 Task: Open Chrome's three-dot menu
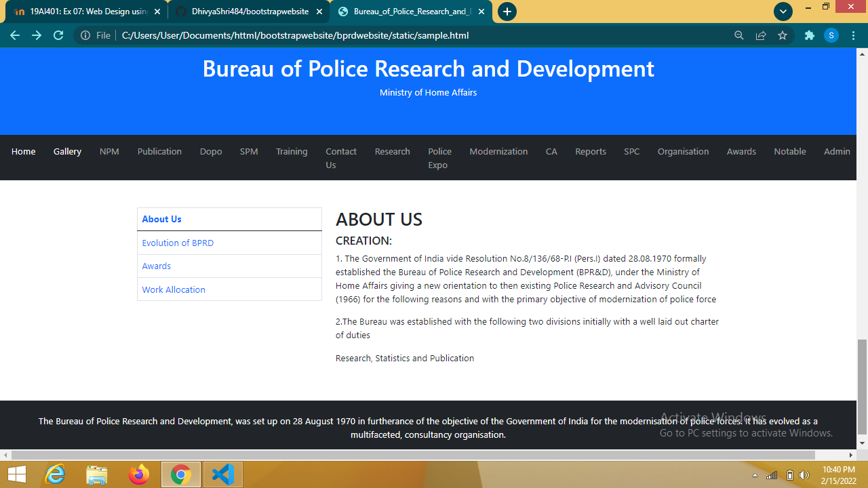(852, 35)
